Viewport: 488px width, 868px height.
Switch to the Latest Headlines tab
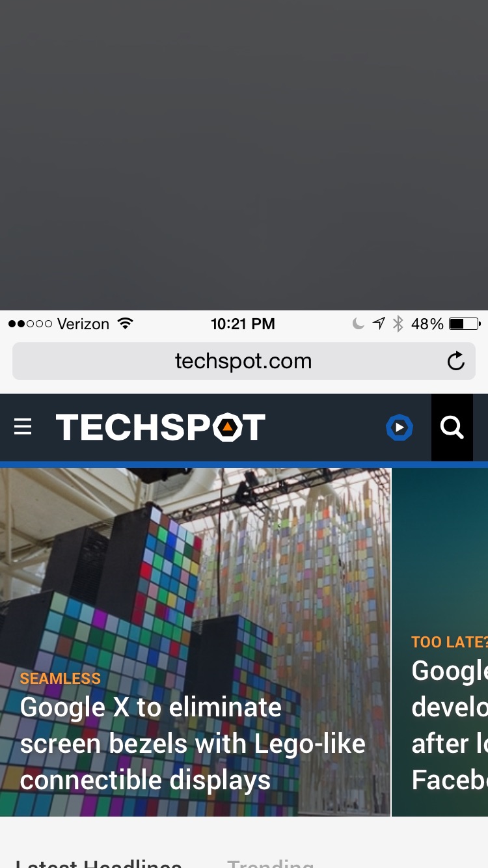[x=99, y=863]
